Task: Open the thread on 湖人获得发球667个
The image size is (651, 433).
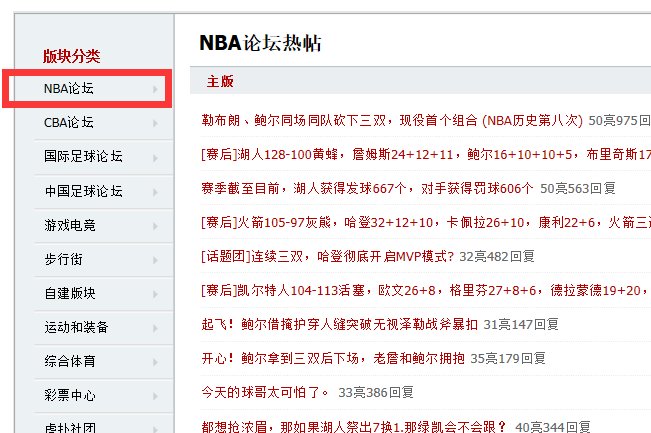Action: [x=367, y=188]
